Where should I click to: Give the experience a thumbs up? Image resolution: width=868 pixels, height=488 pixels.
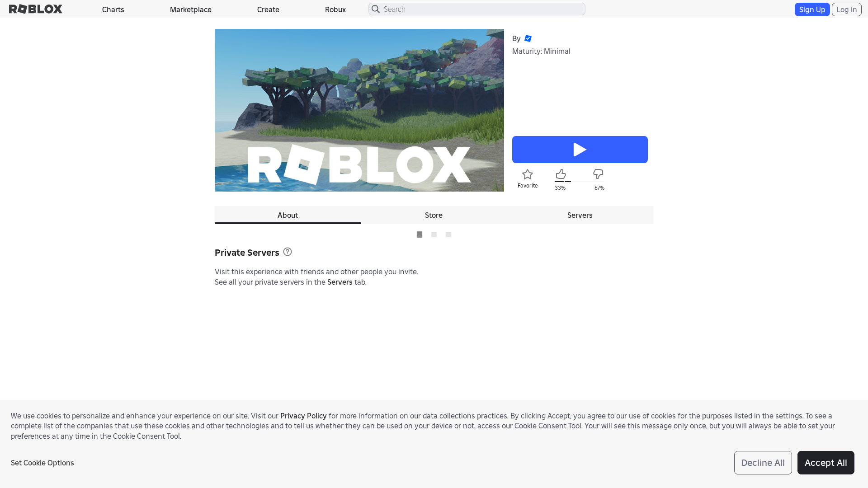click(561, 174)
